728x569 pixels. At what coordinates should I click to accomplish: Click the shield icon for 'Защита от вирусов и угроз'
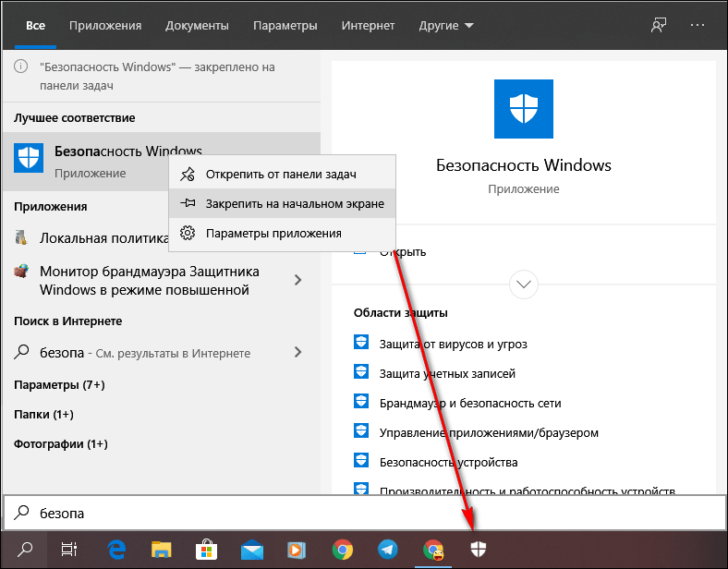point(360,343)
